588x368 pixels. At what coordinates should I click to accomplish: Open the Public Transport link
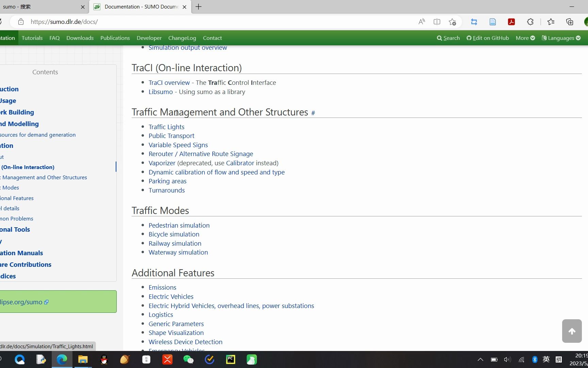[171, 136]
